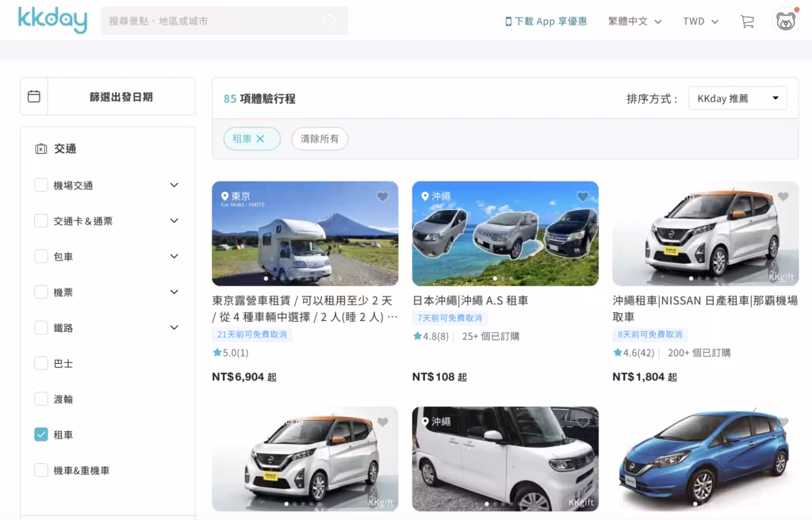Open 日本沖繩|沖繩 A.S 租車 title
Screen dimensions: 812x520
point(470,301)
